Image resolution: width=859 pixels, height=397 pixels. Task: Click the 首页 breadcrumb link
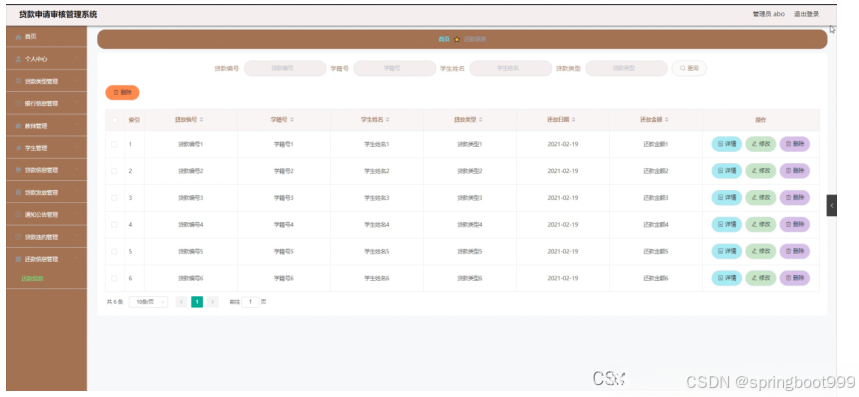(444, 39)
